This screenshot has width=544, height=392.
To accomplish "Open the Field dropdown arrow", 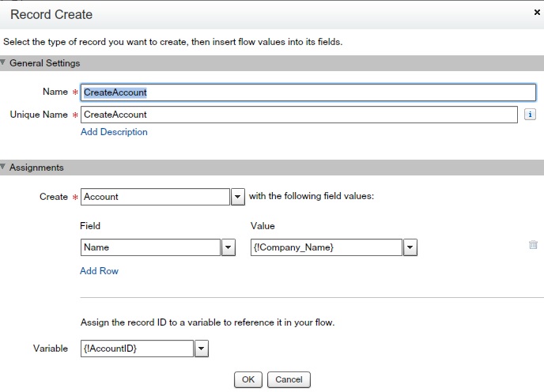I will coord(229,247).
